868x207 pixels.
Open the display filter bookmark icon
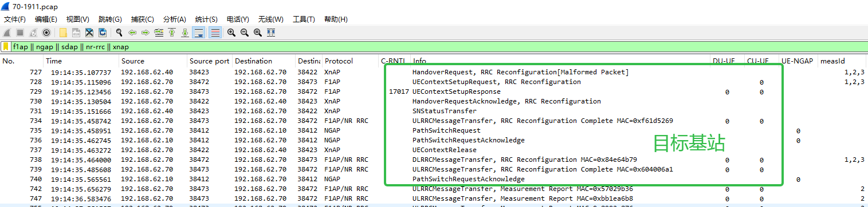click(x=6, y=47)
